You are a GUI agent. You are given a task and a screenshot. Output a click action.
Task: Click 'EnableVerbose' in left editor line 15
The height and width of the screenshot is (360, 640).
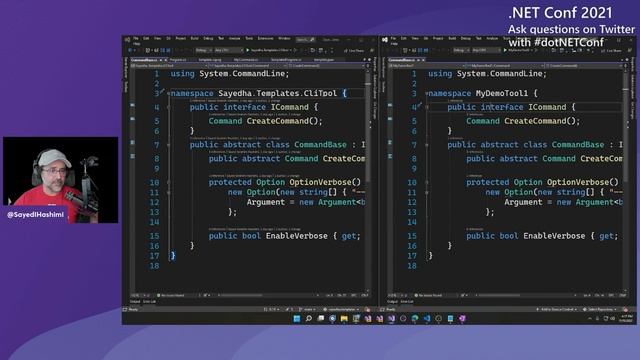click(x=296, y=236)
